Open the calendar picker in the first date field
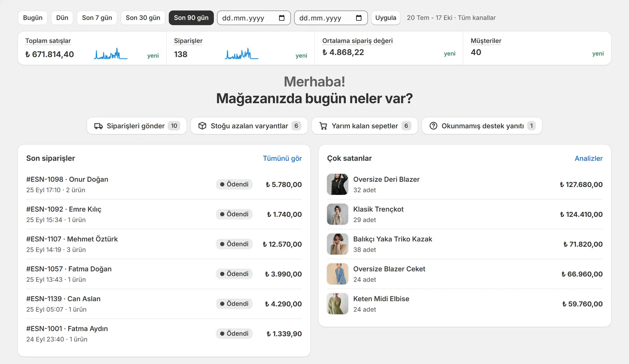Screen dimensions: 629x364 [282, 18]
